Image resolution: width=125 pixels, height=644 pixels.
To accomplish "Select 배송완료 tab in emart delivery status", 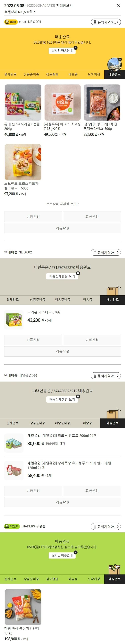I will pyautogui.click(x=114, y=74).
